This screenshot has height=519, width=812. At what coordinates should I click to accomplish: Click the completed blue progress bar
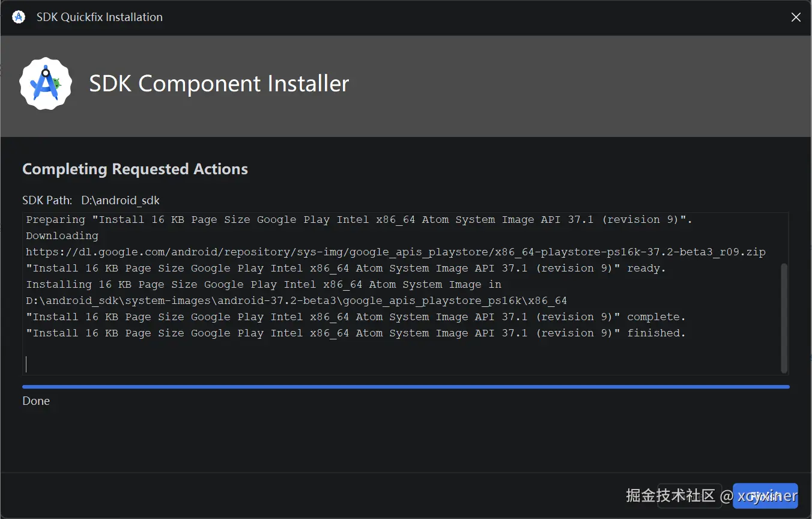tap(406, 387)
